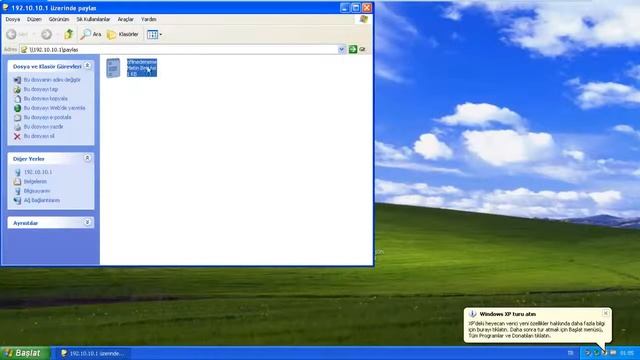This screenshot has height=360, width=640.
Task: Click the e-mail envelope icon in tasks
Action: [17, 118]
